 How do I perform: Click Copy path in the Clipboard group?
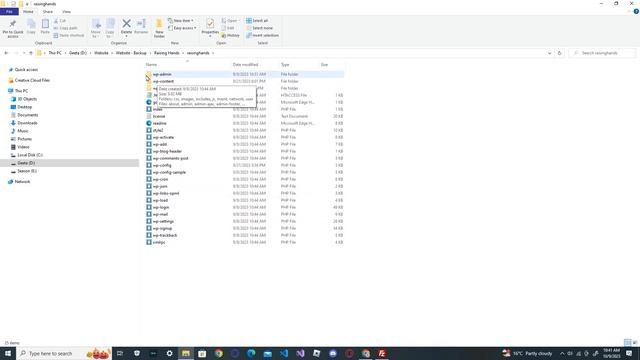(x=65, y=28)
